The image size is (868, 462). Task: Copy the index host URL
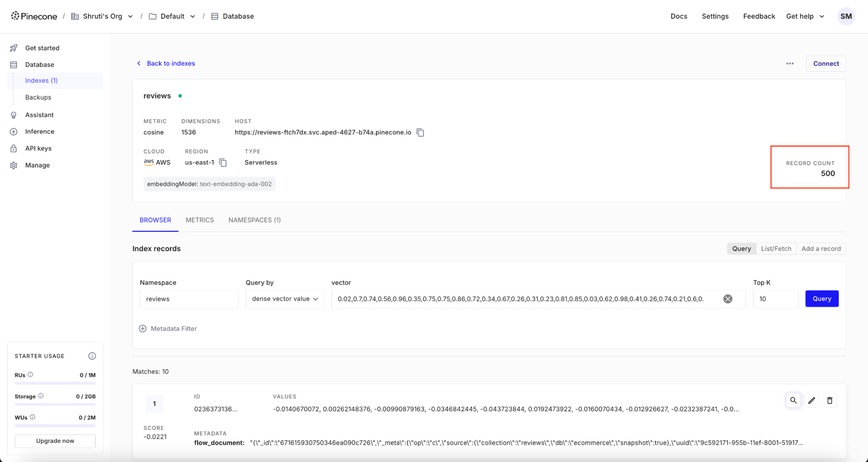coord(420,132)
